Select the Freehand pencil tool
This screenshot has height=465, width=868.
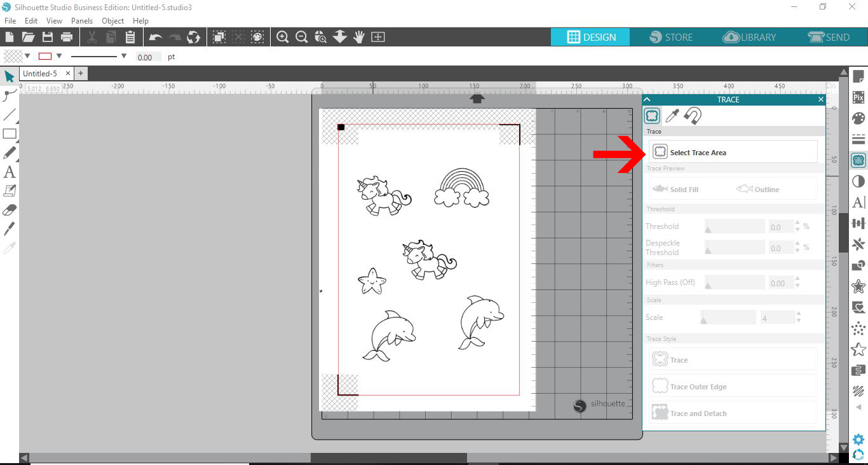point(10,153)
